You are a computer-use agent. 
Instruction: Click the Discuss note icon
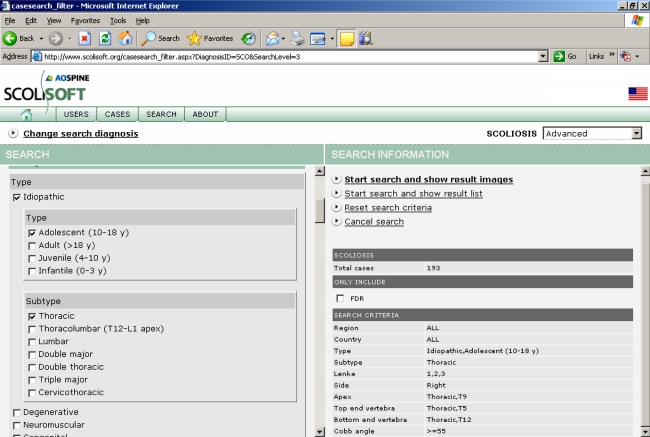[x=347, y=39]
